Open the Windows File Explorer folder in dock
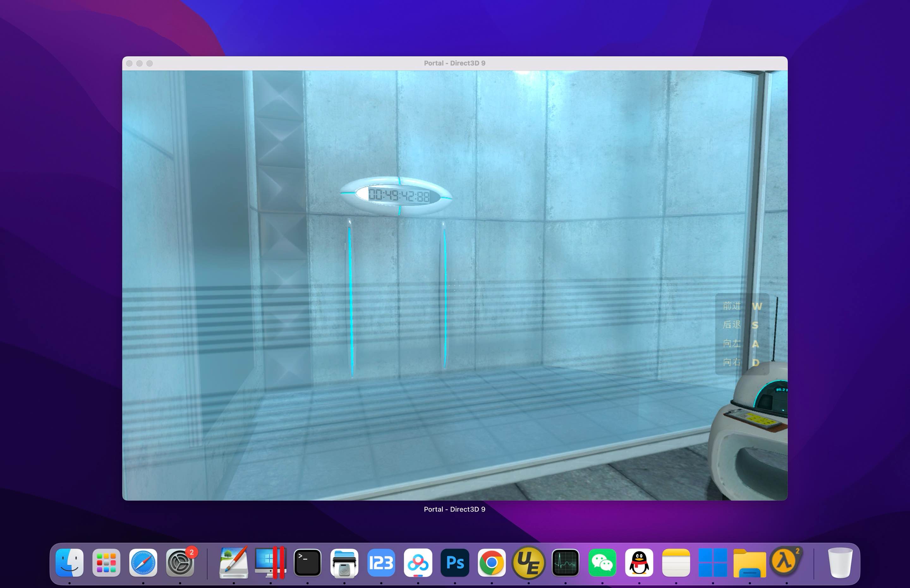Image resolution: width=910 pixels, height=588 pixels. tap(749, 563)
